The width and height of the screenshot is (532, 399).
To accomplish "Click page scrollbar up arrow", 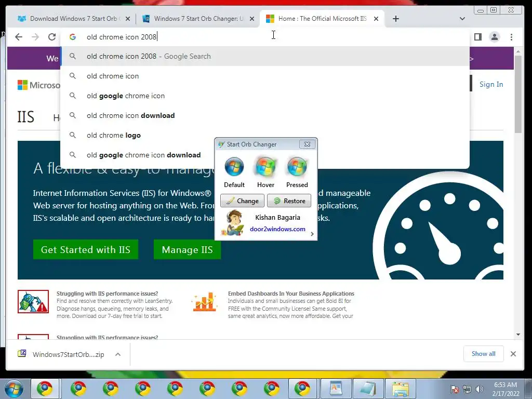I will 518,51.
